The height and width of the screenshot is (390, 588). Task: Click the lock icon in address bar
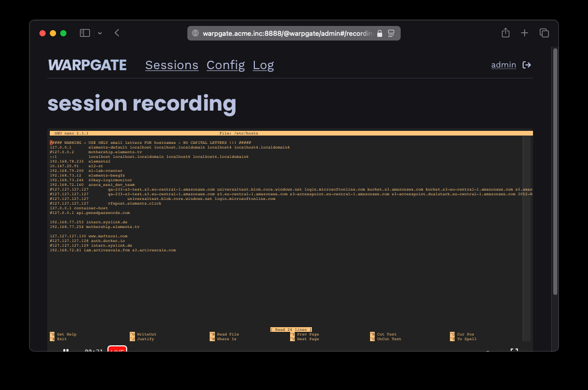(379, 33)
